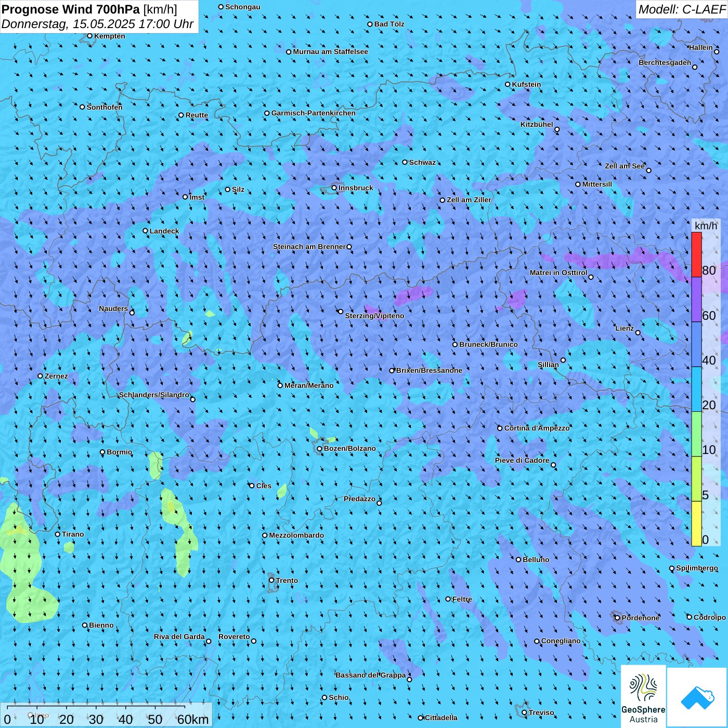Click the 'Sterzing/Vipiteno' label
728x728 pixels.
pyautogui.click(x=374, y=316)
